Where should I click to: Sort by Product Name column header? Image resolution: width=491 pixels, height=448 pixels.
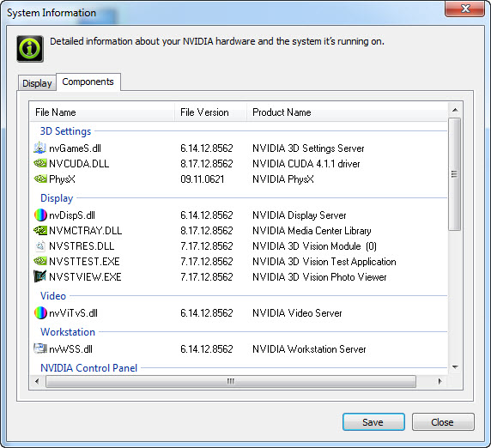tap(347, 112)
